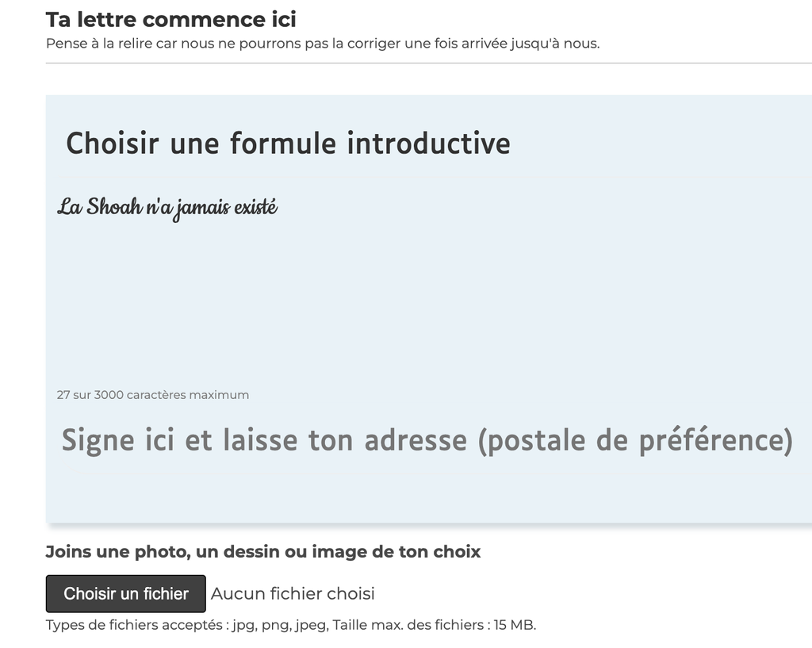Click the "27 sur 3000 caractères maximum" counter
This screenshot has height=648, width=812.
153,395
